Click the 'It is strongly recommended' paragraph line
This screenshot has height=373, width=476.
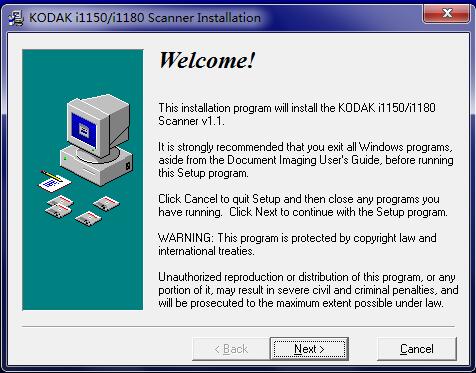point(305,147)
